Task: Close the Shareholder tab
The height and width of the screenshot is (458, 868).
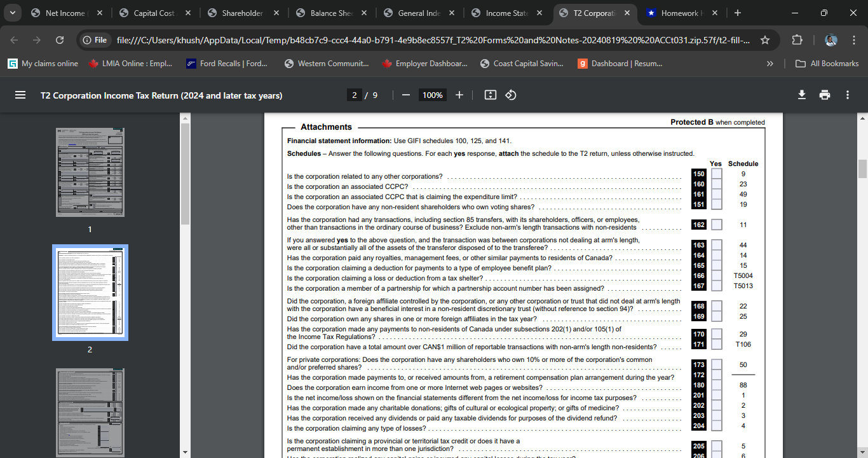Action: pos(276,13)
